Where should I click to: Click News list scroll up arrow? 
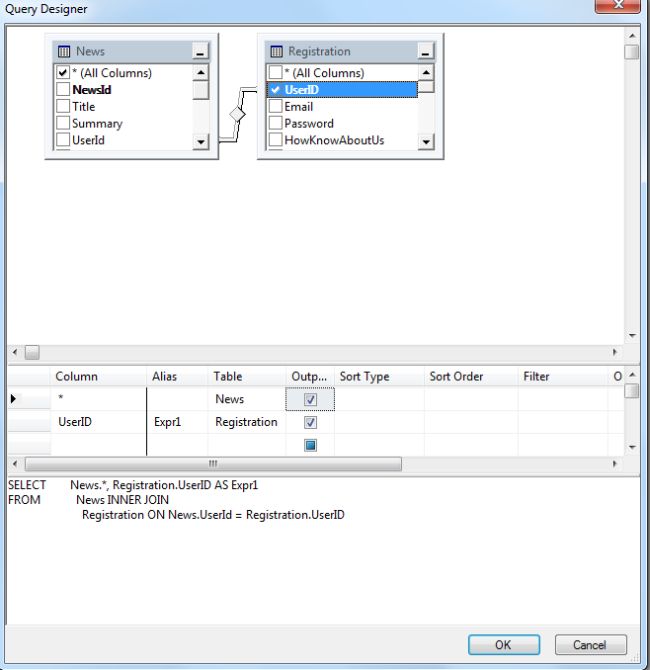click(200, 72)
